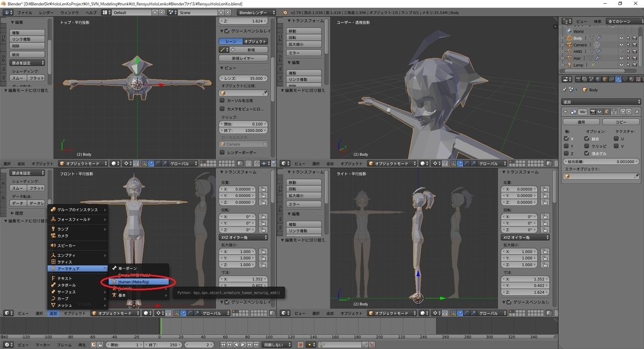Open the 追加 modifier dropdown in properties
The image size is (644, 349).
[x=601, y=101]
